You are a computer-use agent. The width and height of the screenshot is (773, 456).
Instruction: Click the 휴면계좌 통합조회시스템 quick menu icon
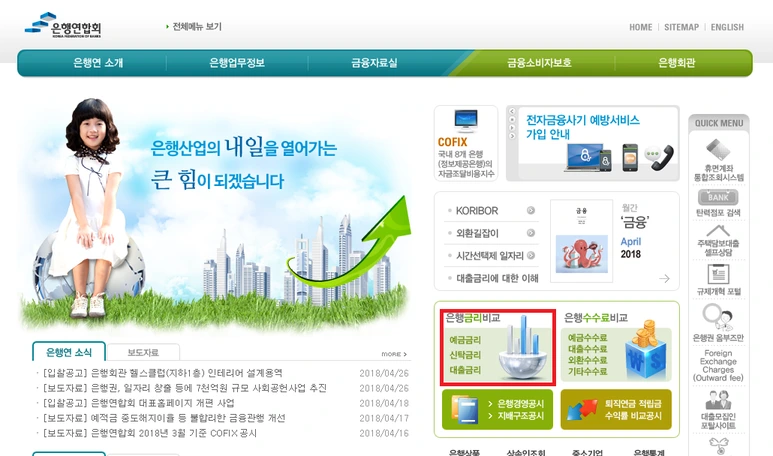[718, 149]
